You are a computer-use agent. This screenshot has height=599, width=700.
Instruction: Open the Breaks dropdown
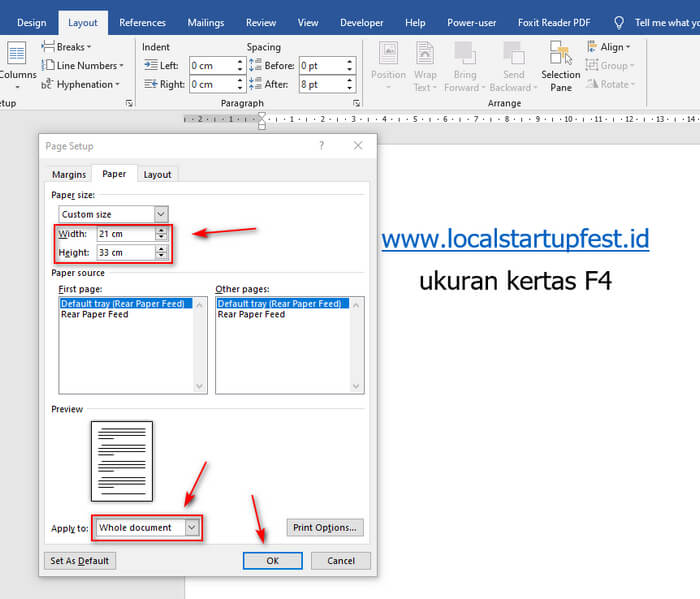pyautogui.click(x=67, y=47)
